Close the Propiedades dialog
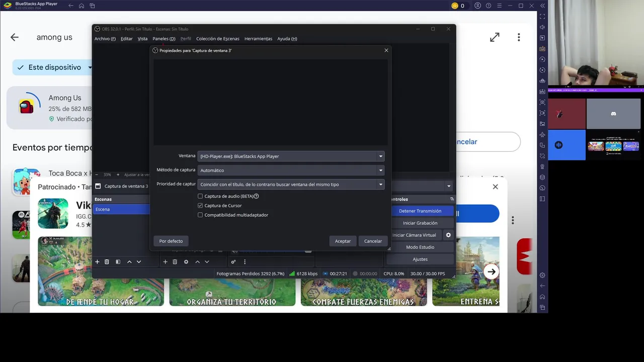 tap(386, 50)
